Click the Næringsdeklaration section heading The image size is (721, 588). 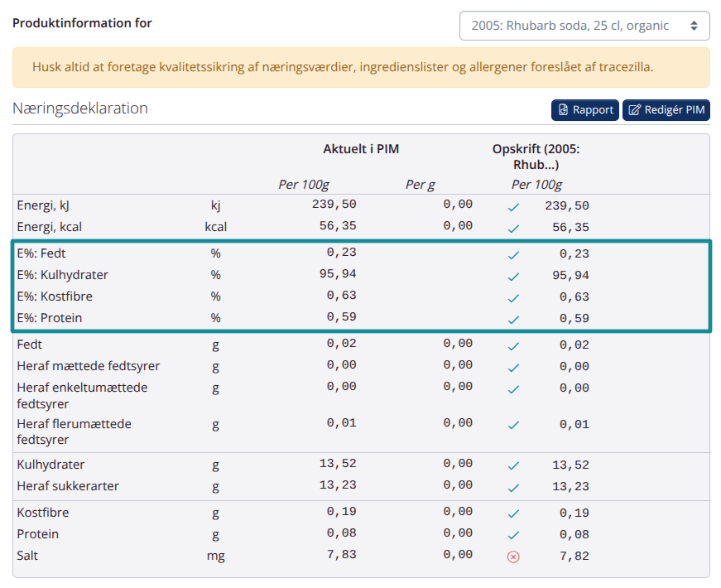80,108
